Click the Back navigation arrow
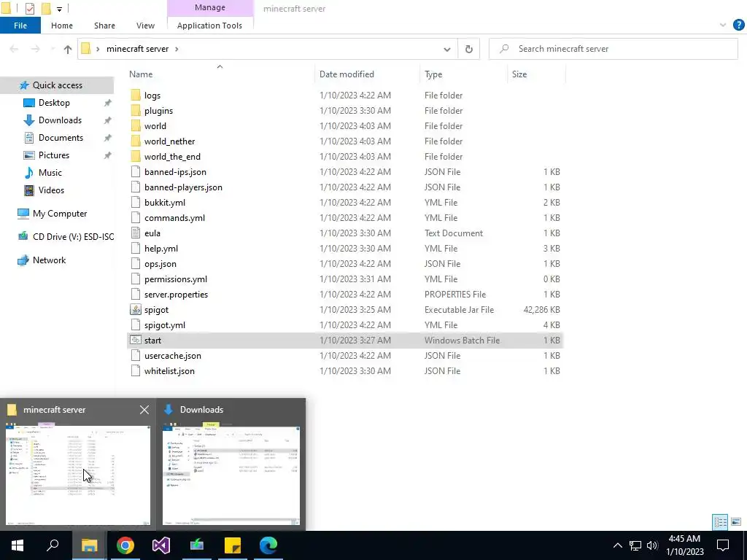The image size is (747, 560). click(x=14, y=49)
